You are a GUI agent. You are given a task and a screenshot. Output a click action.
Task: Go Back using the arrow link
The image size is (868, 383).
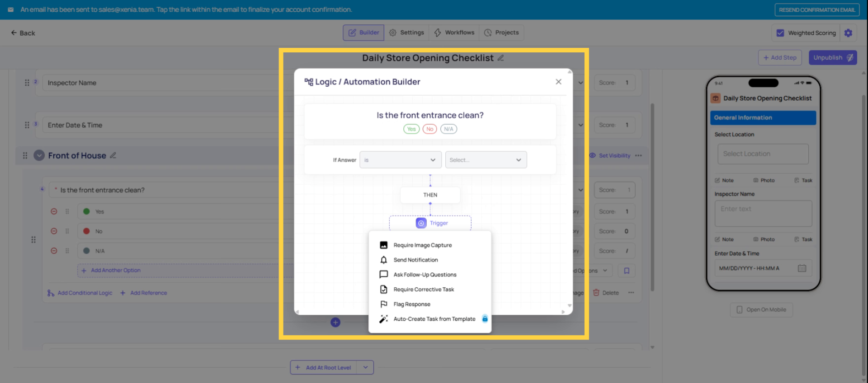click(x=23, y=33)
